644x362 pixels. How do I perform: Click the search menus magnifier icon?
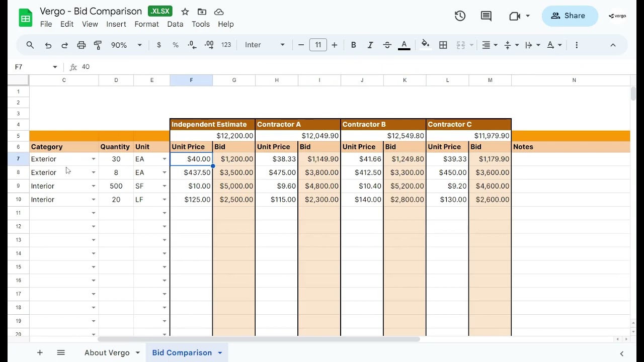[x=30, y=45]
